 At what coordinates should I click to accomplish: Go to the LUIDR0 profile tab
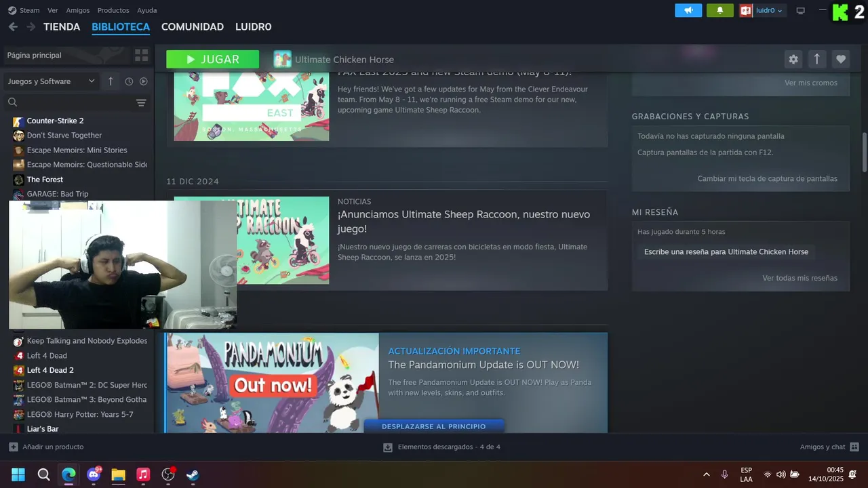[253, 26]
